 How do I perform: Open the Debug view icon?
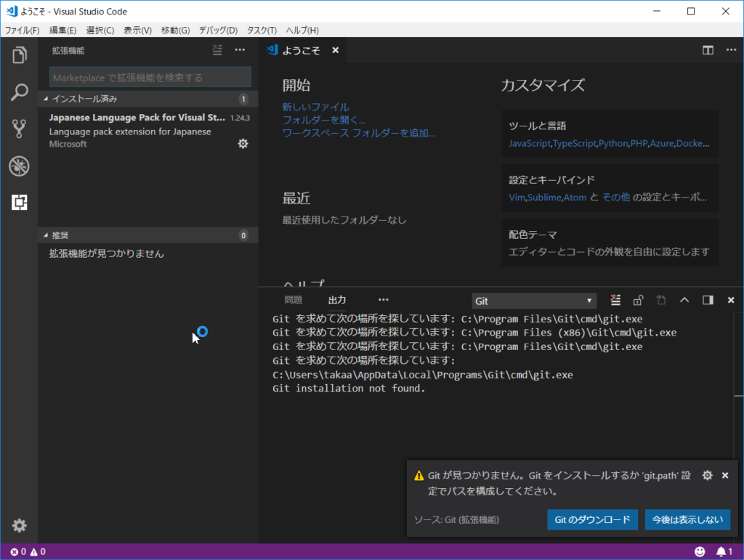tap(19, 166)
